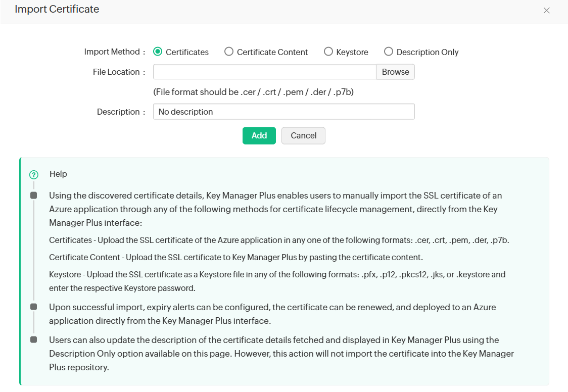Click the bullet marker beside "Upon successful import"
The image size is (568, 392).
[34, 307]
